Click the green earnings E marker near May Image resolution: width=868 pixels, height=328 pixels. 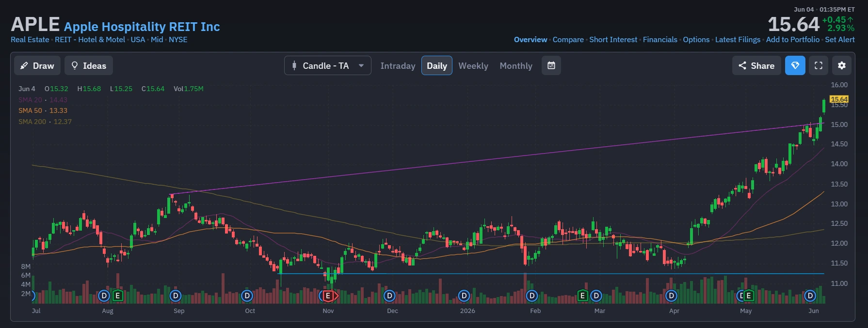click(x=749, y=296)
